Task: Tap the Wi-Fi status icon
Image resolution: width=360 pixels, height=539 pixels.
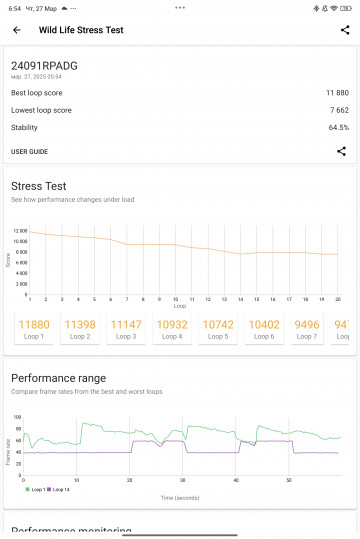Action: point(334,9)
